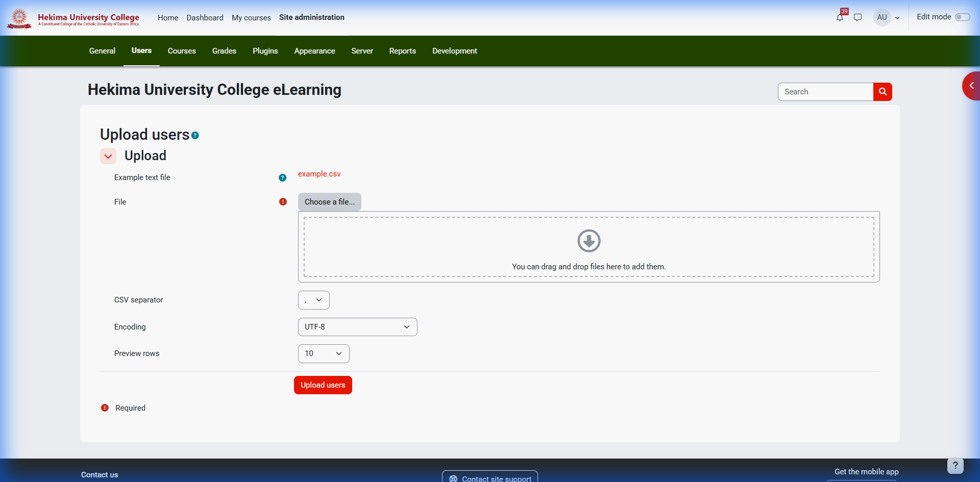
Task: Select the Users tab
Action: [x=141, y=50]
